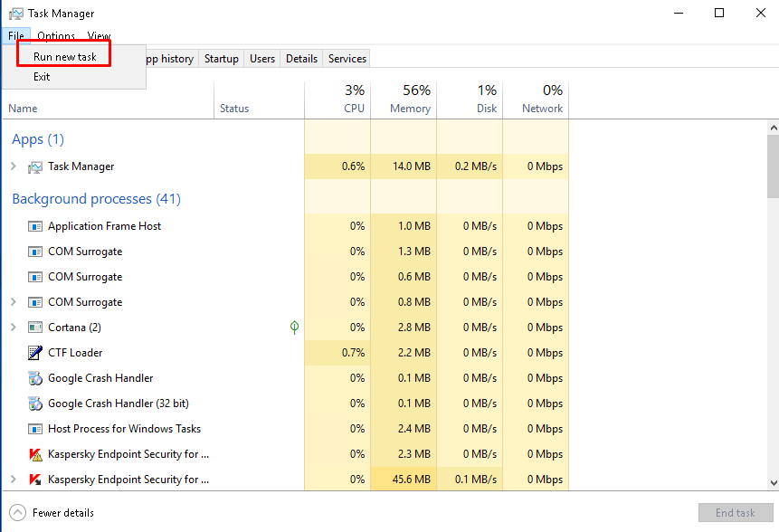Click the 0.2 MB/s disk value

coord(475,166)
